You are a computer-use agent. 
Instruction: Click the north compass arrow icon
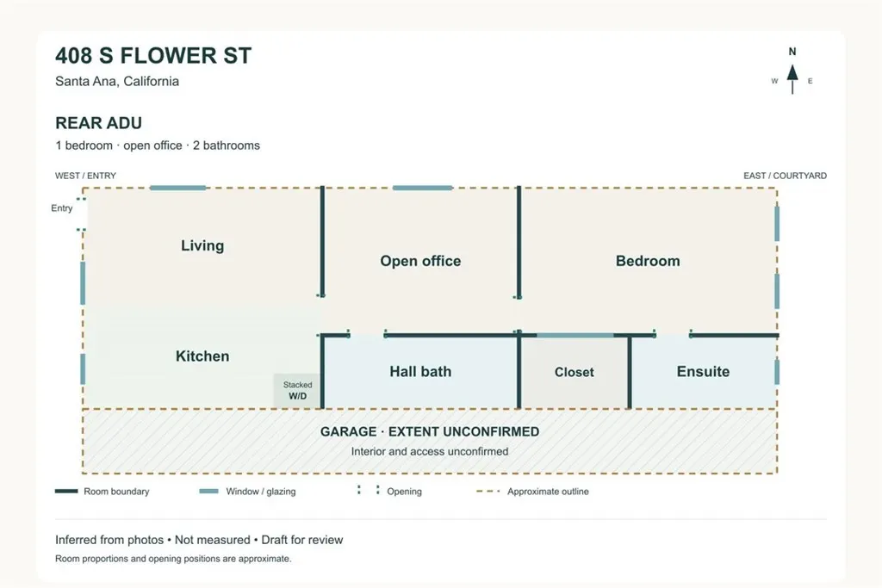(792, 79)
